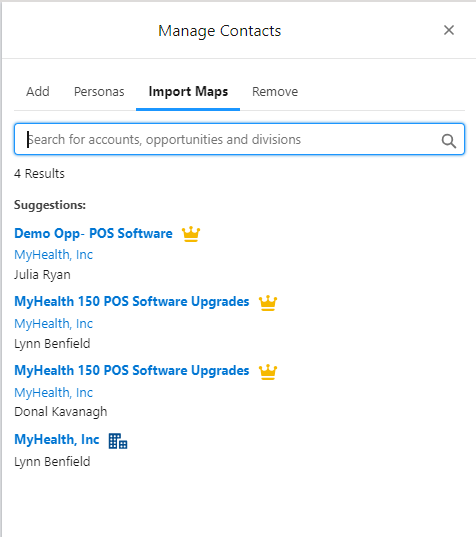This screenshot has height=537, width=476.
Task: Open the Demo Opp- POS Software suggestion
Action: click(x=93, y=234)
